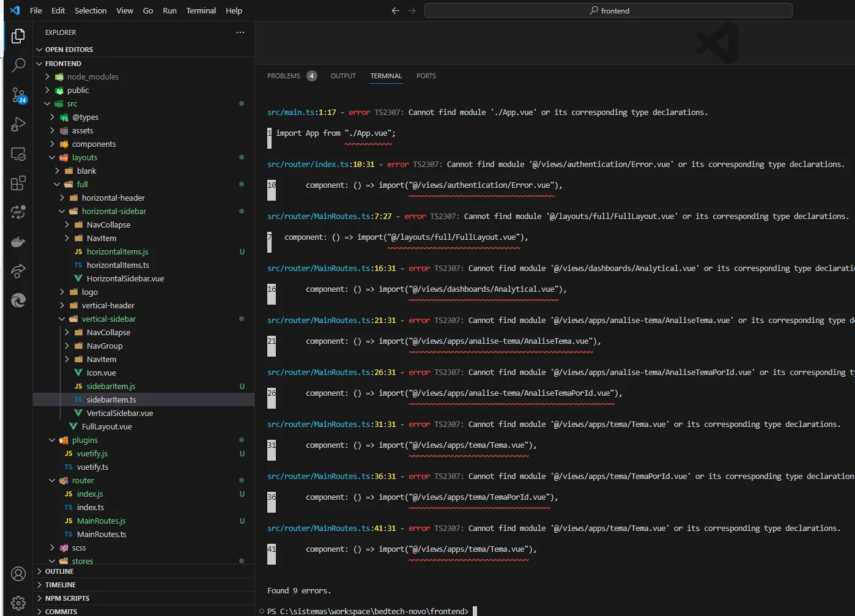Open the Extensions view icon
This screenshot has height=616, width=855.
click(18, 183)
